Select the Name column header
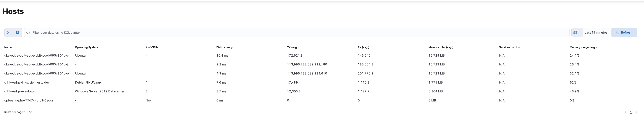Viewport: 644px width, 126px height. (8, 47)
